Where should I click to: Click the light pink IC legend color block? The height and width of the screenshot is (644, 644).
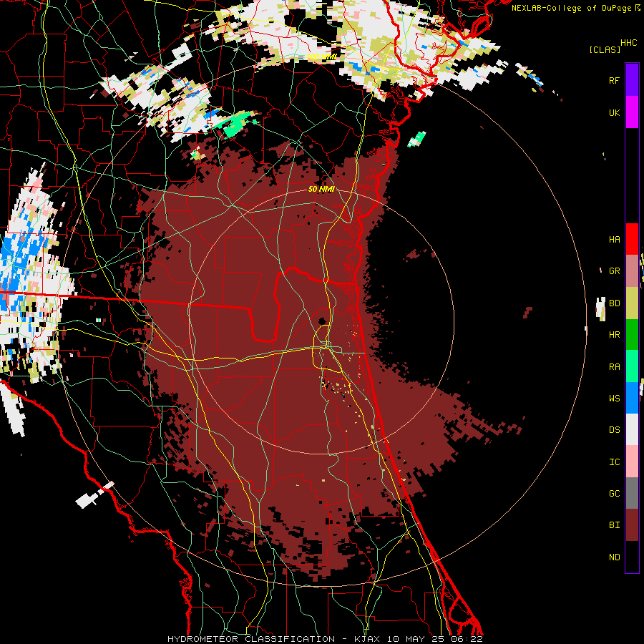point(632,462)
